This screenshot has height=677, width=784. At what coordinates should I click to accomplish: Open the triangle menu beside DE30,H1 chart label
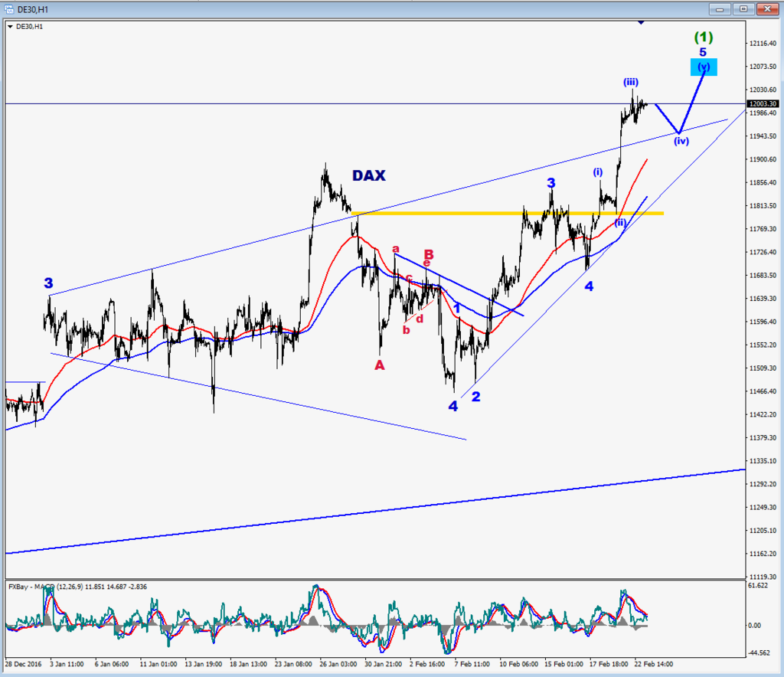(x=10, y=27)
